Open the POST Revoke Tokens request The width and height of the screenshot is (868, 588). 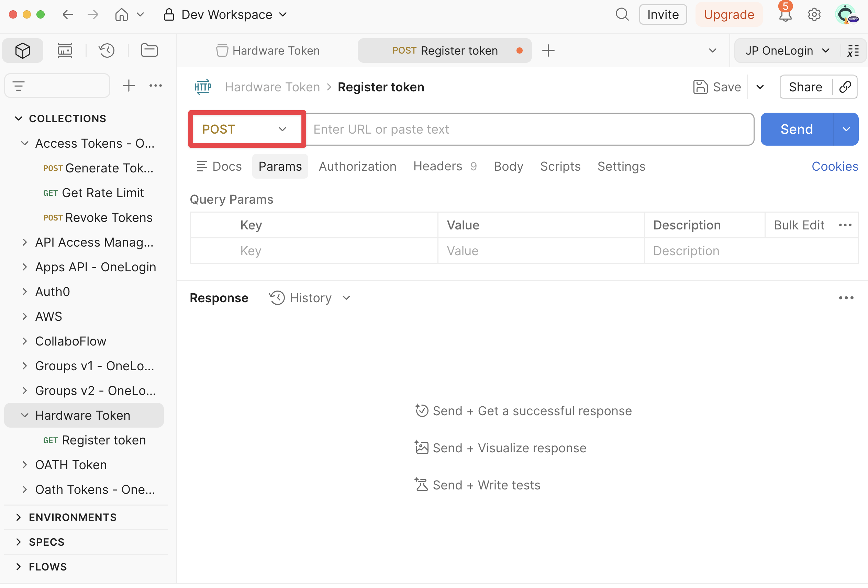pyautogui.click(x=98, y=217)
